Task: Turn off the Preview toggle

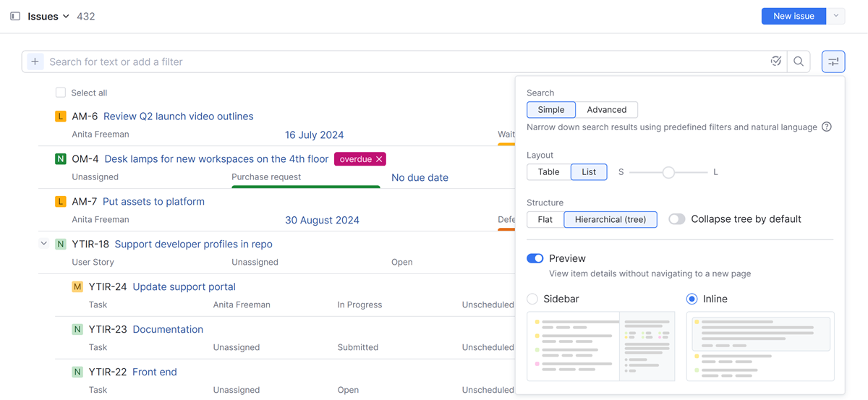Action: pyautogui.click(x=535, y=258)
